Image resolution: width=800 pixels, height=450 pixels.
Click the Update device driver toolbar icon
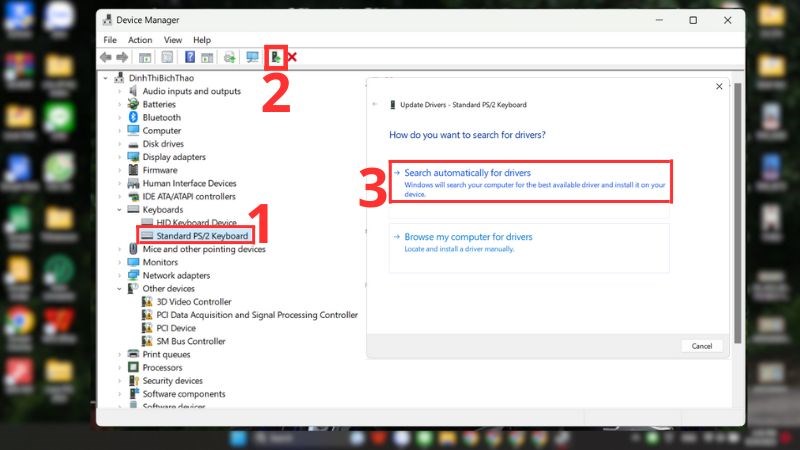pos(276,57)
